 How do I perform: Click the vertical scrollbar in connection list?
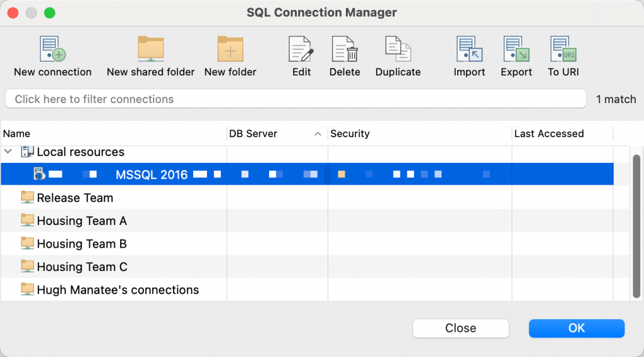tap(636, 226)
